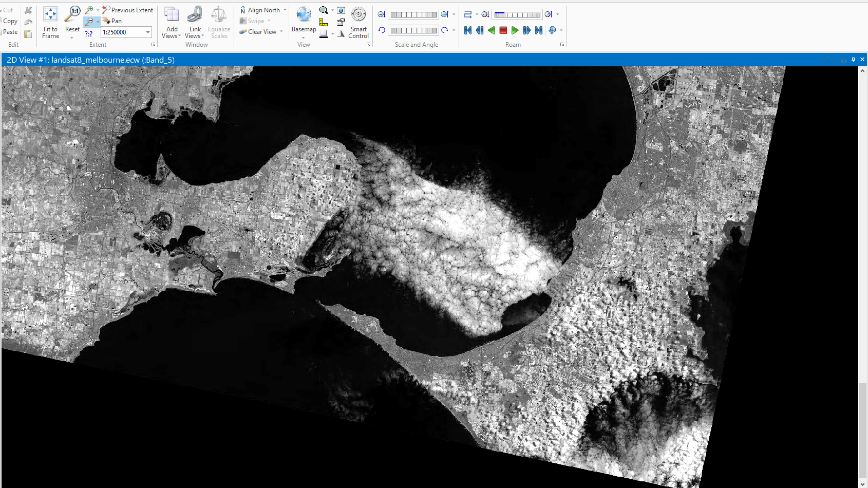This screenshot has height=488, width=868.
Task: Select the zoom in magnifier tool
Action: pyautogui.click(x=89, y=10)
